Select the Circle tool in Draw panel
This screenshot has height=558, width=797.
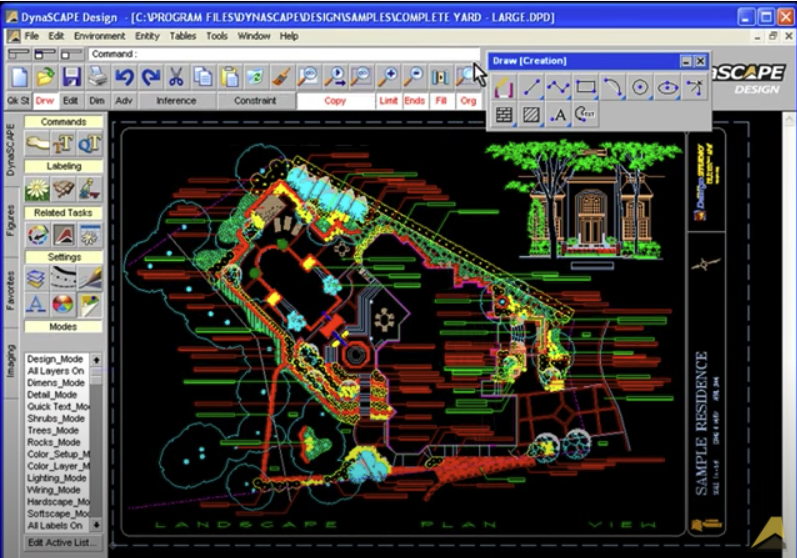(640, 87)
